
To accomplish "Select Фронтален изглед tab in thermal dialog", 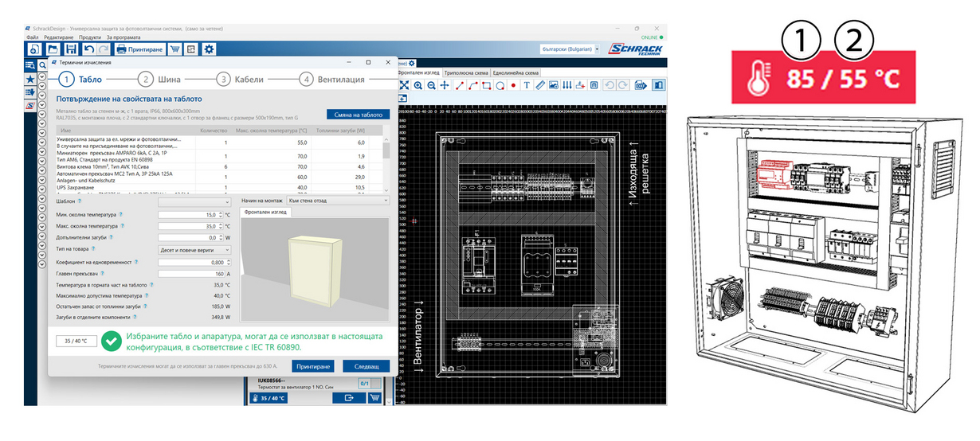I will coord(266,213).
